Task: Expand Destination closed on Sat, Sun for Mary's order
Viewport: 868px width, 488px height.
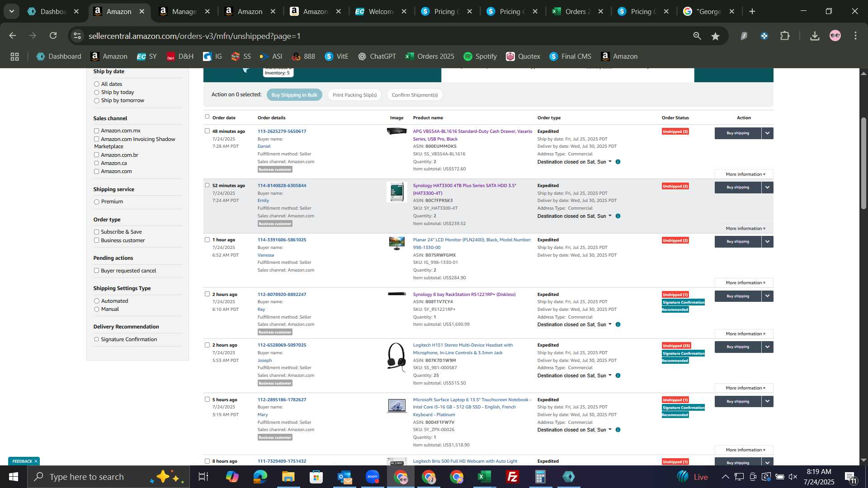Action: pyautogui.click(x=574, y=430)
